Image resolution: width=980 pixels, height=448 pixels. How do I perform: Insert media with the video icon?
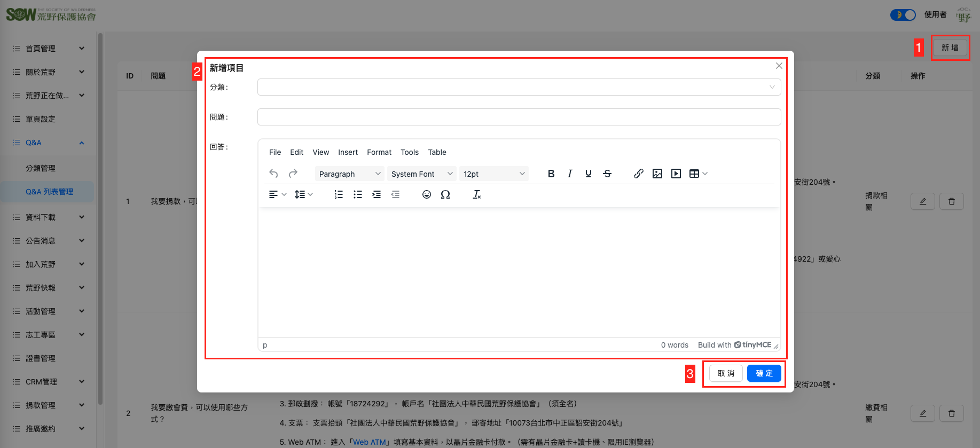[x=676, y=174]
